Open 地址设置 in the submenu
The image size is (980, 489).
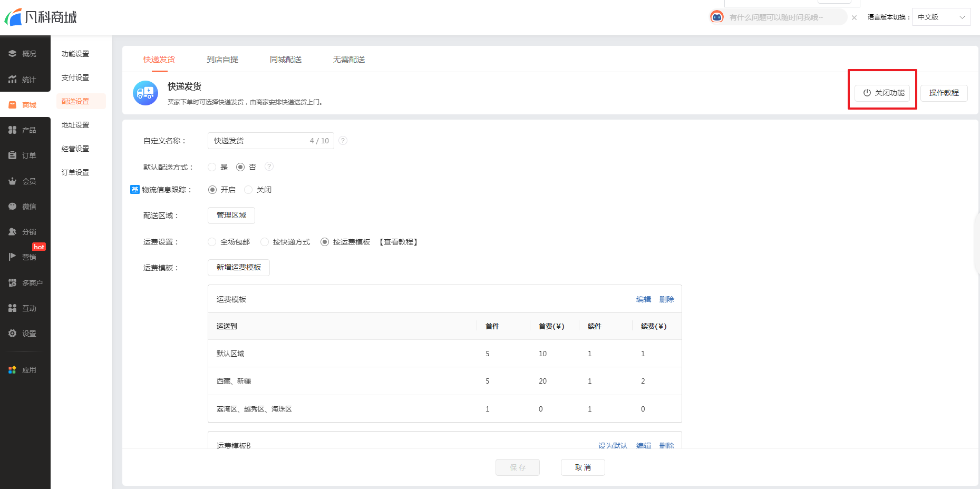[x=75, y=125]
